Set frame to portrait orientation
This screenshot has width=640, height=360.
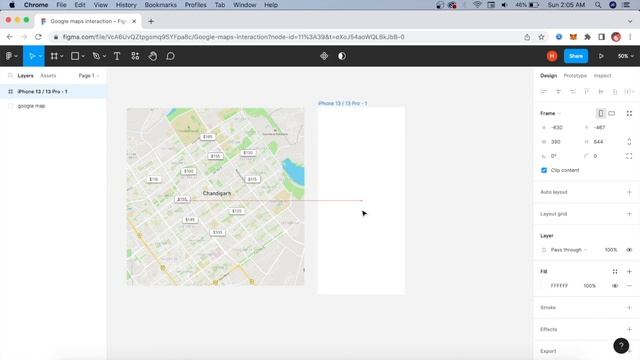pos(601,113)
